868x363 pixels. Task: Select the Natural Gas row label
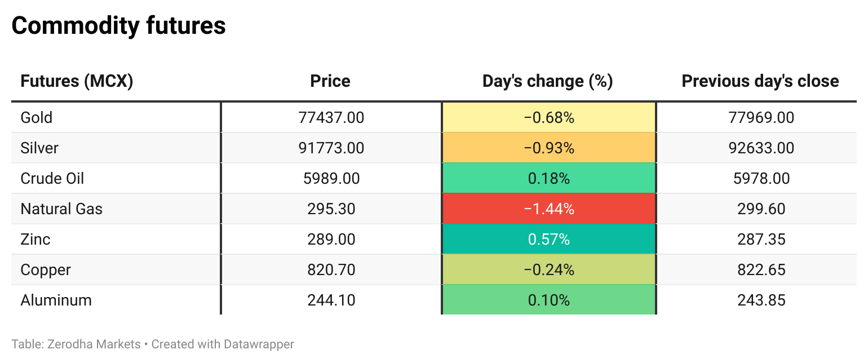pyautogui.click(x=61, y=209)
